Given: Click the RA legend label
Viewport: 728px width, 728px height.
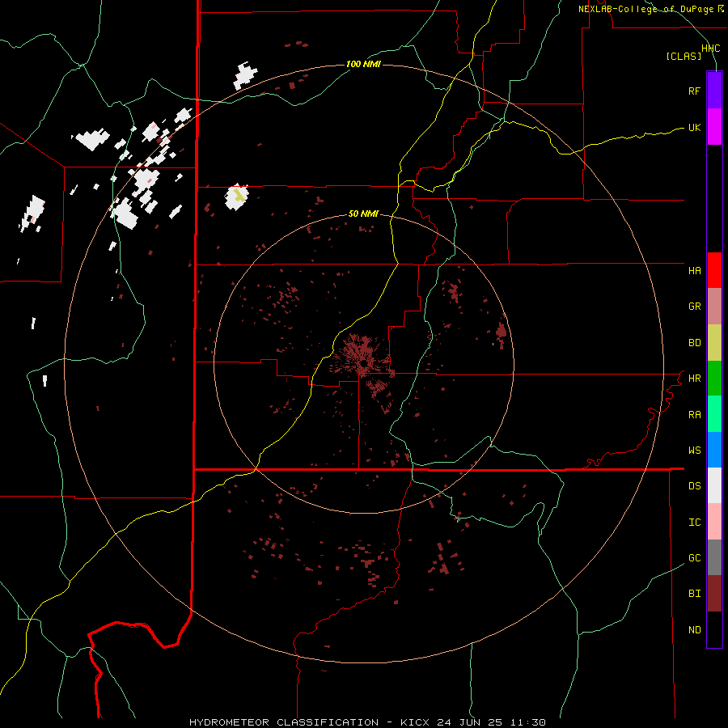Looking at the screenshot, I should pos(694,415).
